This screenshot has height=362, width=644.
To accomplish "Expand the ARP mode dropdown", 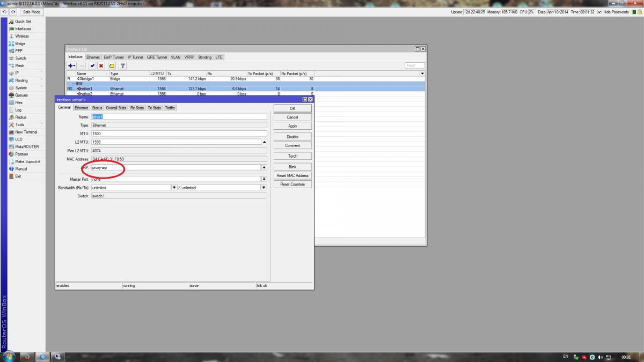I will click(x=264, y=167).
